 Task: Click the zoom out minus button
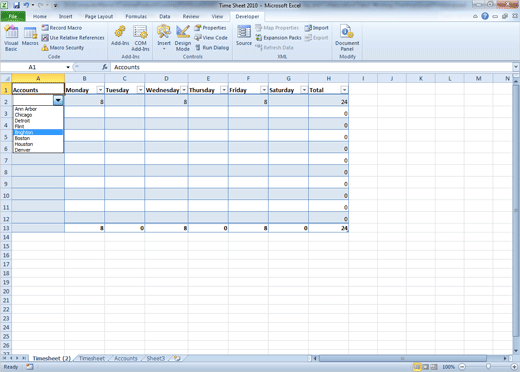pyautogui.click(x=462, y=367)
